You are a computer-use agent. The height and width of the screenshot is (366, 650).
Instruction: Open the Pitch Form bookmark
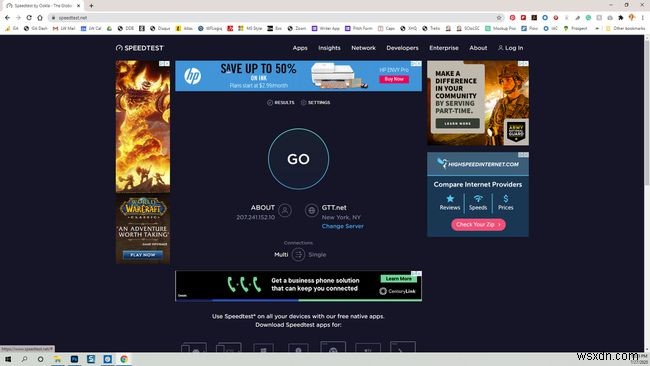pyautogui.click(x=359, y=28)
